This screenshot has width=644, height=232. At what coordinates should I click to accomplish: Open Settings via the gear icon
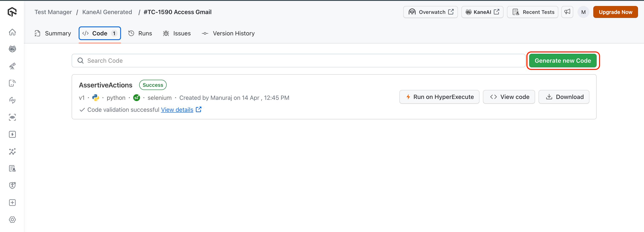point(12,219)
